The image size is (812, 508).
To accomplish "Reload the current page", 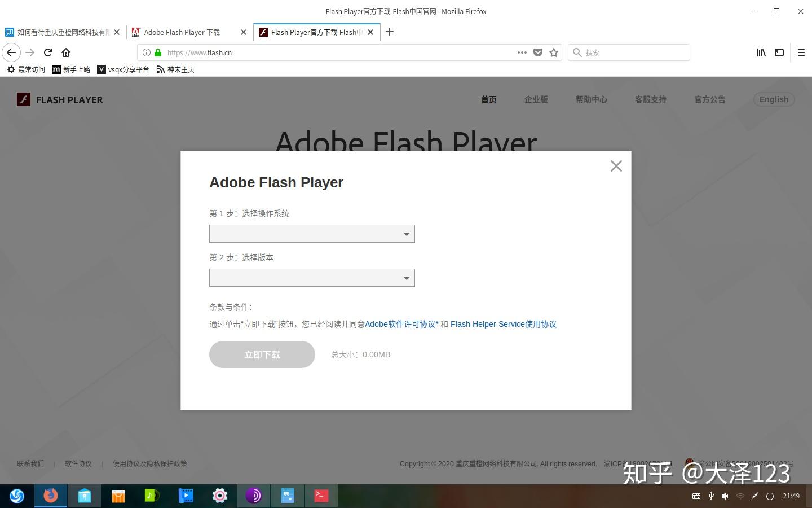I will click(47, 52).
